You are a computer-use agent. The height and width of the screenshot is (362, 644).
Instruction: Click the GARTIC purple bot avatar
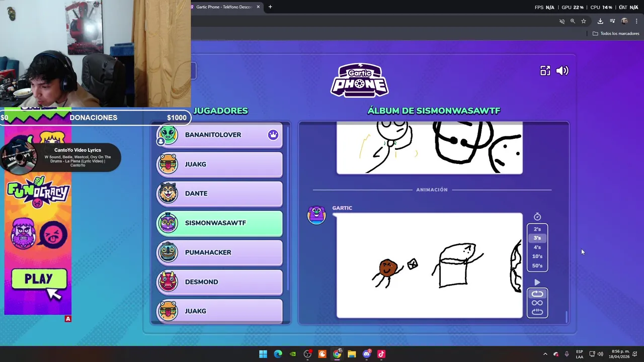[x=316, y=215]
